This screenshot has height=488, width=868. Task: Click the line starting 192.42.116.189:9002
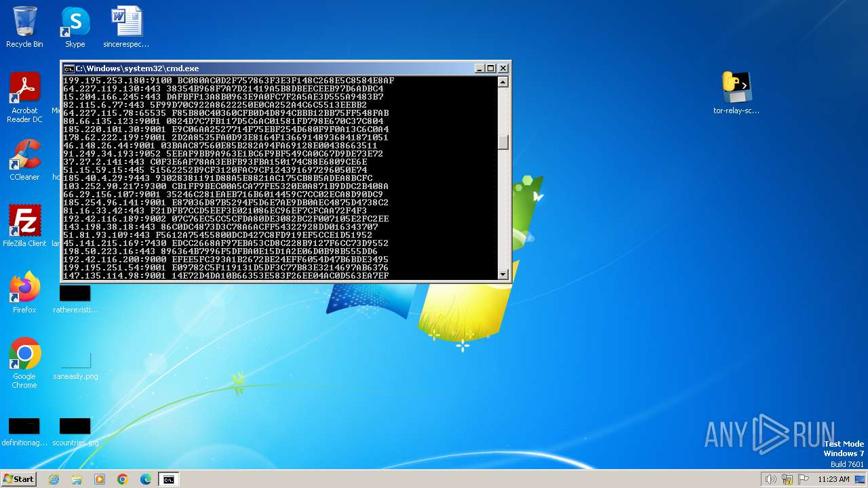coord(226,219)
